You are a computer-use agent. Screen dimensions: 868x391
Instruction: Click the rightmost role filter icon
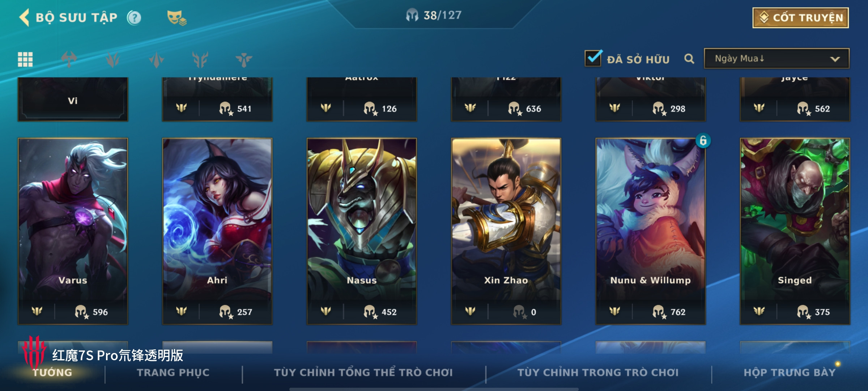[244, 59]
